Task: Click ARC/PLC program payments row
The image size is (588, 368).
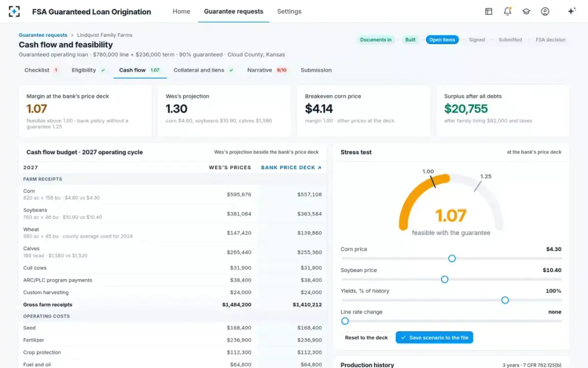Action: click(x=172, y=280)
